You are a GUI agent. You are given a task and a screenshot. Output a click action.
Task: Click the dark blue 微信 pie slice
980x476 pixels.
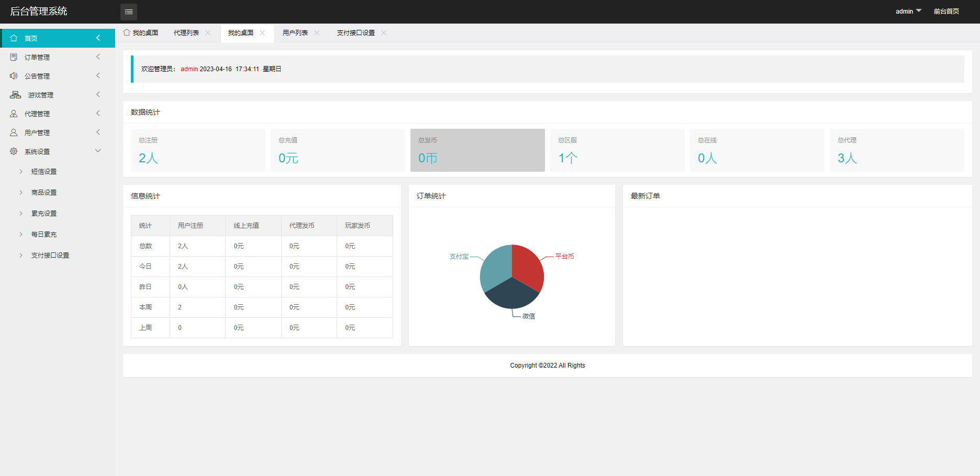pyautogui.click(x=512, y=294)
